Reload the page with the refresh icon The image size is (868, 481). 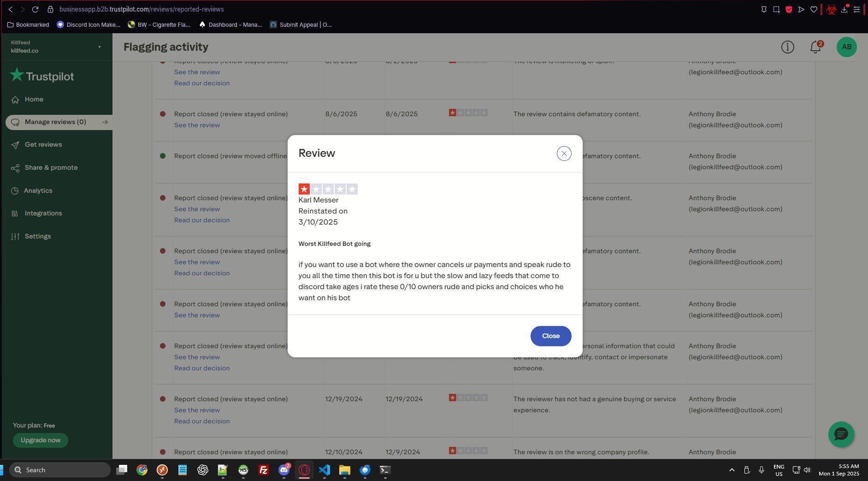35,9
